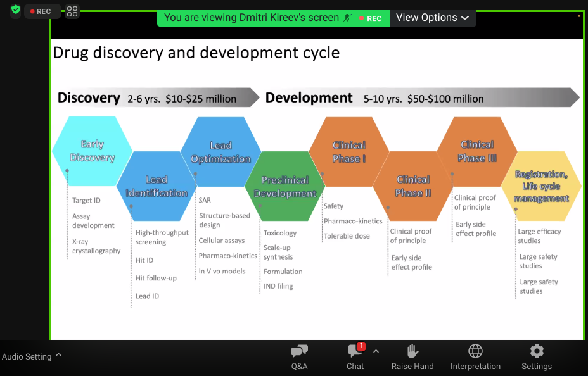Expand the View Options dropdown

[433, 18]
